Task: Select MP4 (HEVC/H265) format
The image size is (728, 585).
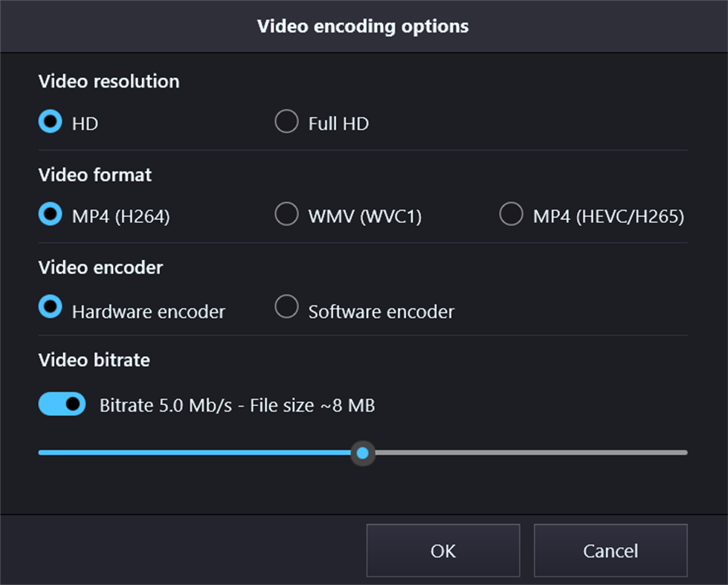Action: [x=512, y=214]
